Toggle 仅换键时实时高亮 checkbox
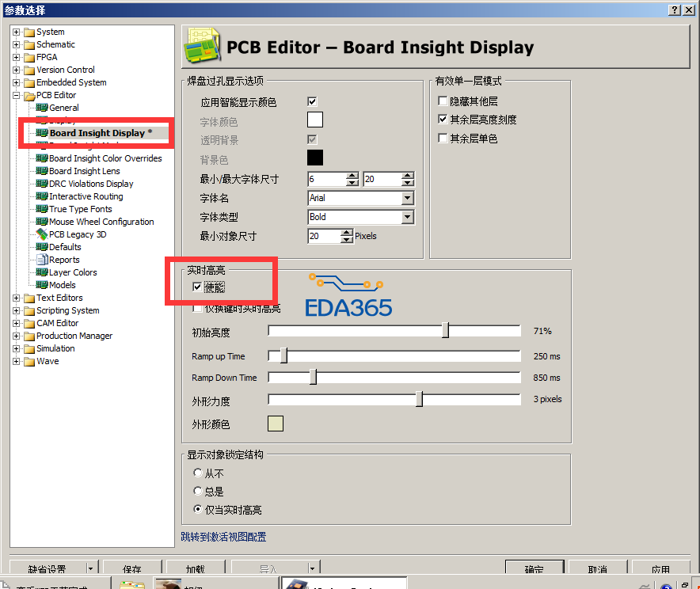Viewport: 700px width, 589px height. [x=197, y=308]
